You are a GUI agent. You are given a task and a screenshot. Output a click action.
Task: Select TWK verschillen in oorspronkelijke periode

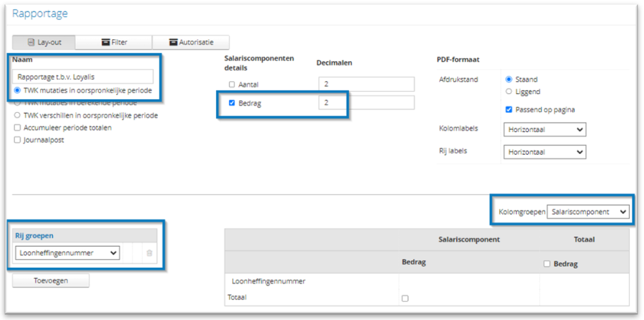tap(17, 116)
